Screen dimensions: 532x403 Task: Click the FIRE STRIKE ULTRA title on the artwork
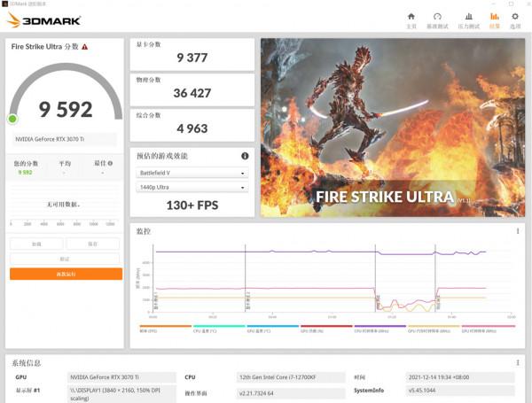tap(385, 197)
